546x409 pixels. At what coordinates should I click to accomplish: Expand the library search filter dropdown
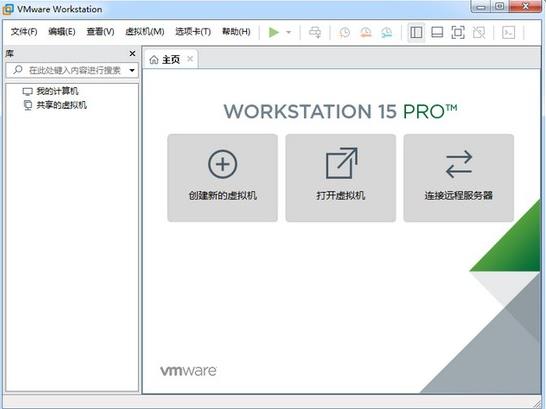[132, 70]
